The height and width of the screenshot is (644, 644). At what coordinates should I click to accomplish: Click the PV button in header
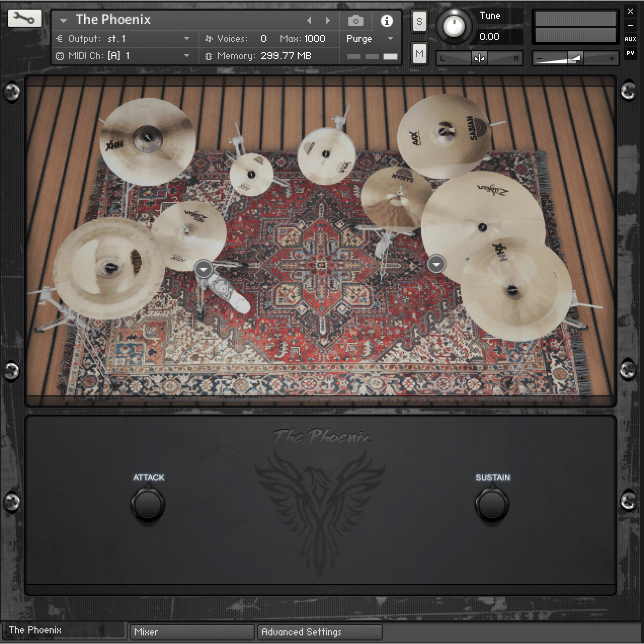click(630, 53)
